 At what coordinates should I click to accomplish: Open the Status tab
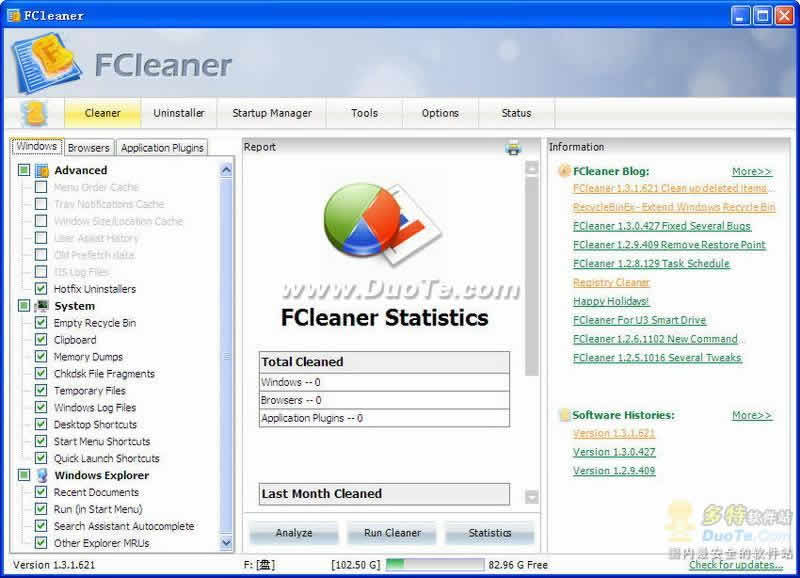click(516, 113)
